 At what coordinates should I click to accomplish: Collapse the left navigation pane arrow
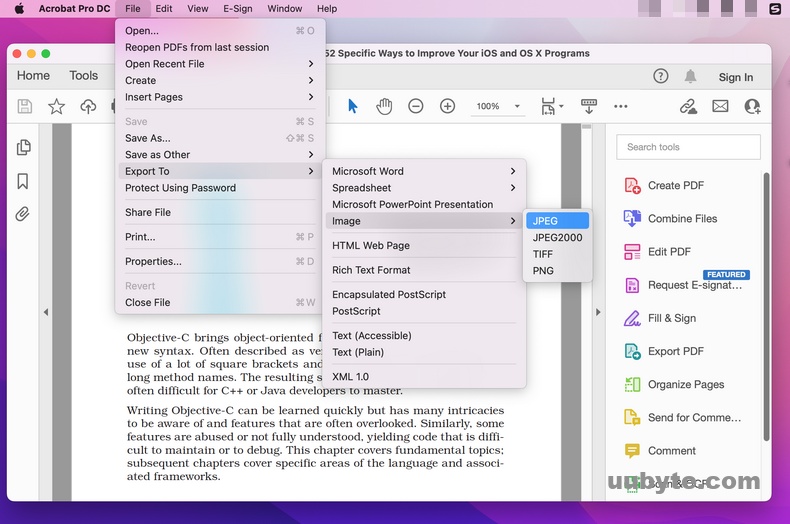[46, 312]
